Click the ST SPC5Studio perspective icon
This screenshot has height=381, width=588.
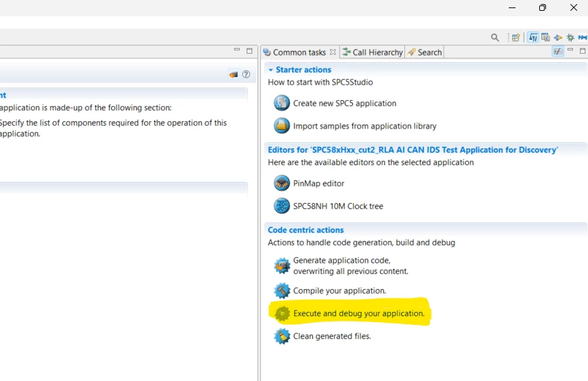pos(533,37)
